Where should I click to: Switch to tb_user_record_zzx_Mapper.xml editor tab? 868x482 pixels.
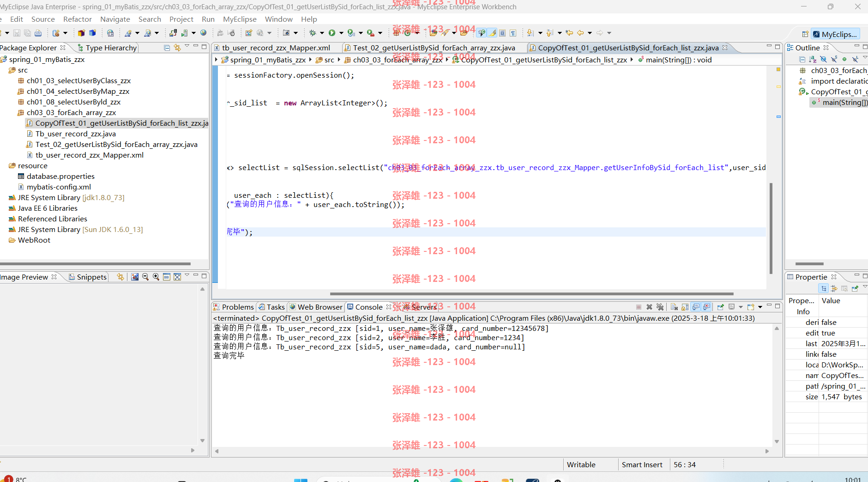point(276,48)
